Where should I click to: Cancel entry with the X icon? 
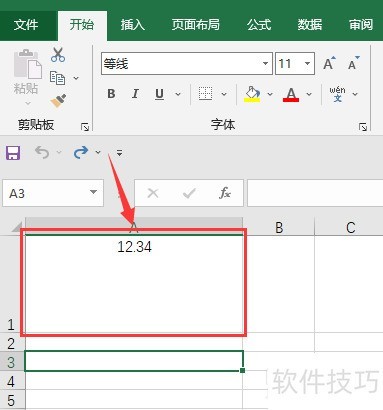click(x=153, y=193)
